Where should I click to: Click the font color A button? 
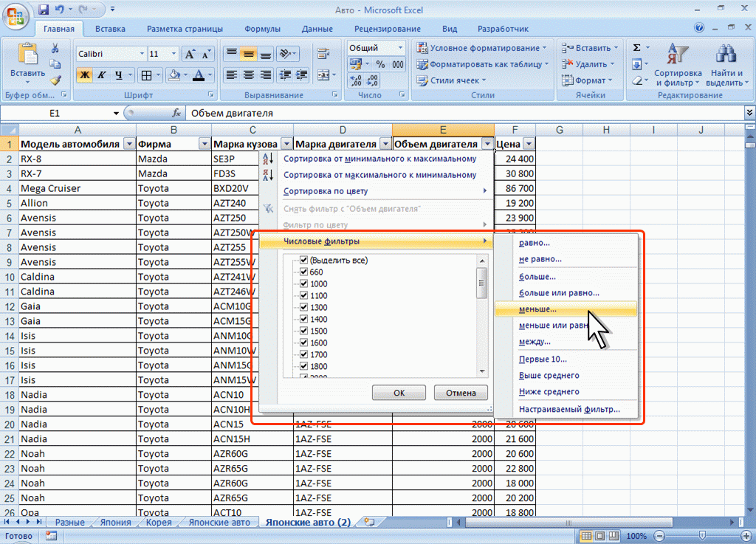199,75
